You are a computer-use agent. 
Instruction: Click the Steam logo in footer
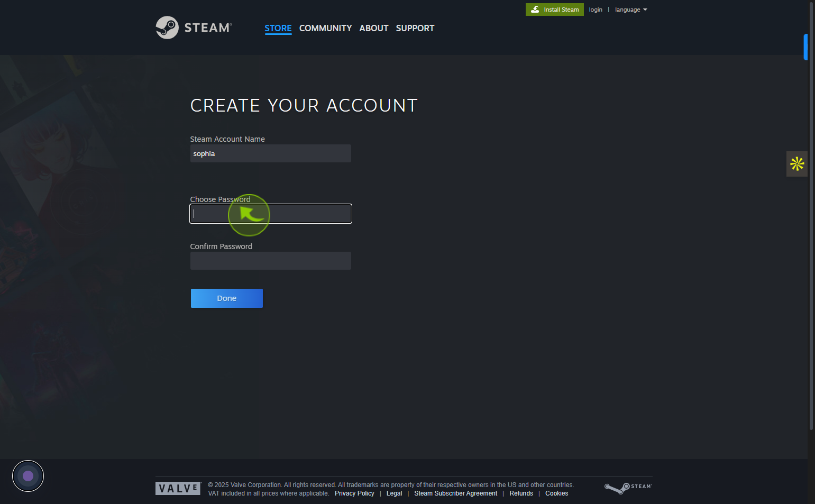[x=628, y=488]
